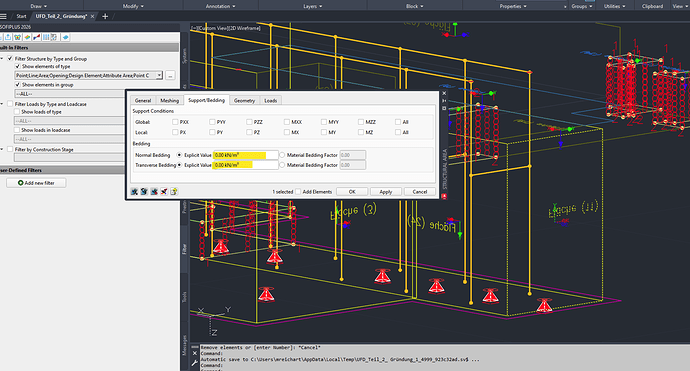The width and height of the screenshot is (690, 371).
Task: Enable Add Elements checkbox
Action: (298, 191)
